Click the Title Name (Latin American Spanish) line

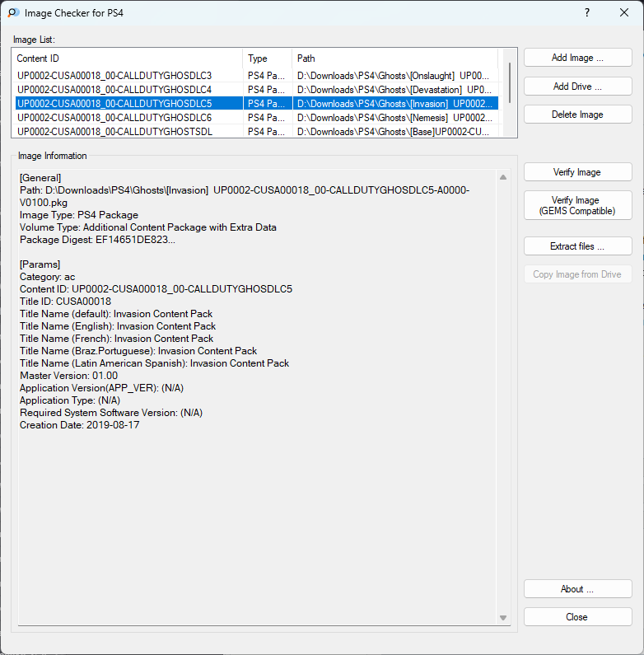[x=155, y=363]
